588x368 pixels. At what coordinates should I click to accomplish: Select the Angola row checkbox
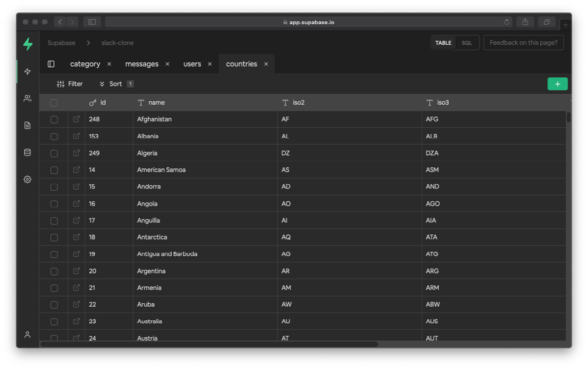click(54, 204)
